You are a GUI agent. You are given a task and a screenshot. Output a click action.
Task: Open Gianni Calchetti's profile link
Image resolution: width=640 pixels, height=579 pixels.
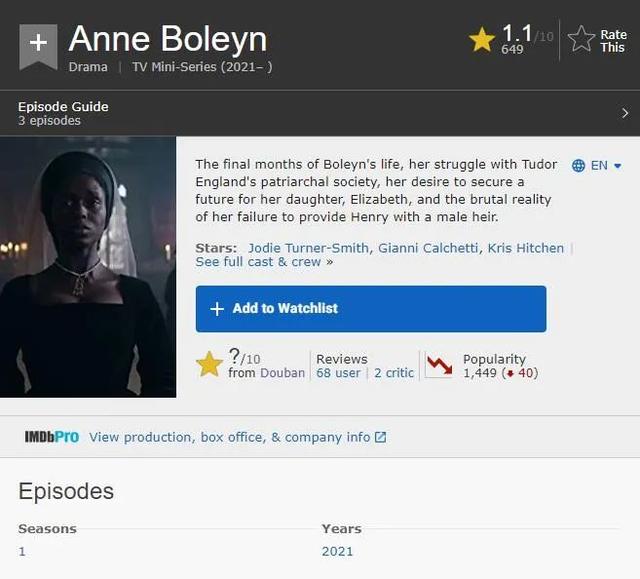pyautogui.click(x=428, y=248)
